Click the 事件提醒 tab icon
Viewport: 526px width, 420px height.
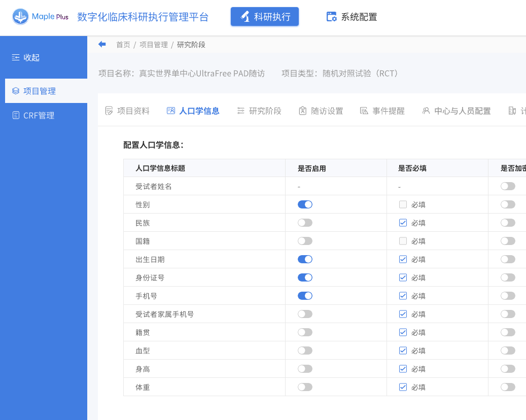[364, 111]
